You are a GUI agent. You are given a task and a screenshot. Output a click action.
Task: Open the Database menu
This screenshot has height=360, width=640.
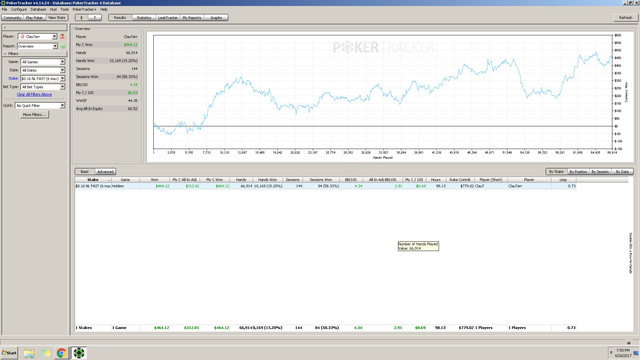point(38,9)
